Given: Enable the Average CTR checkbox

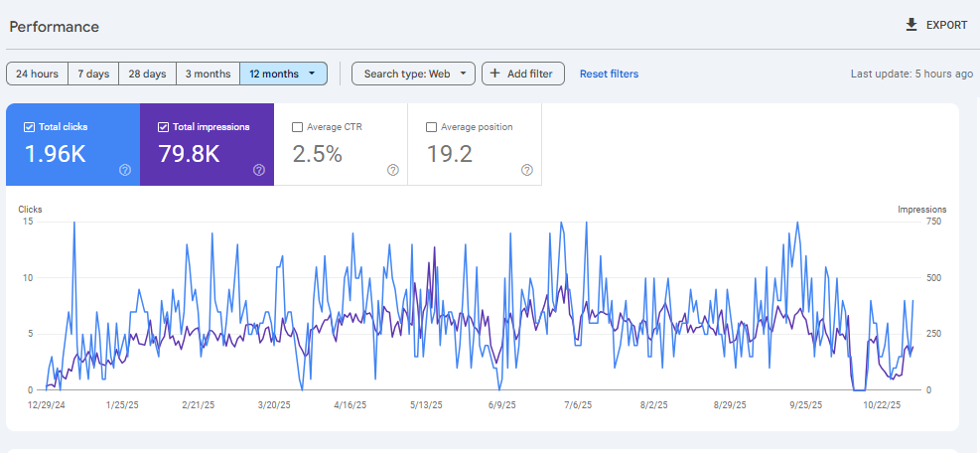Looking at the screenshot, I should [297, 127].
